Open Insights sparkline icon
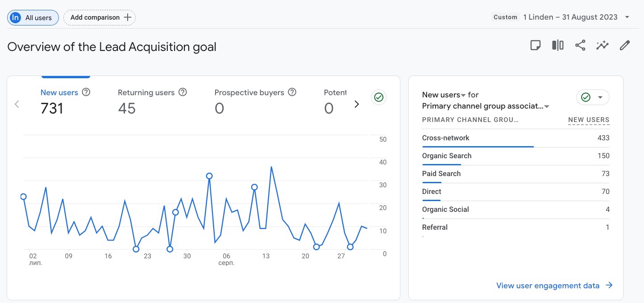This screenshot has width=644, height=303. pyautogui.click(x=602, y=45)
